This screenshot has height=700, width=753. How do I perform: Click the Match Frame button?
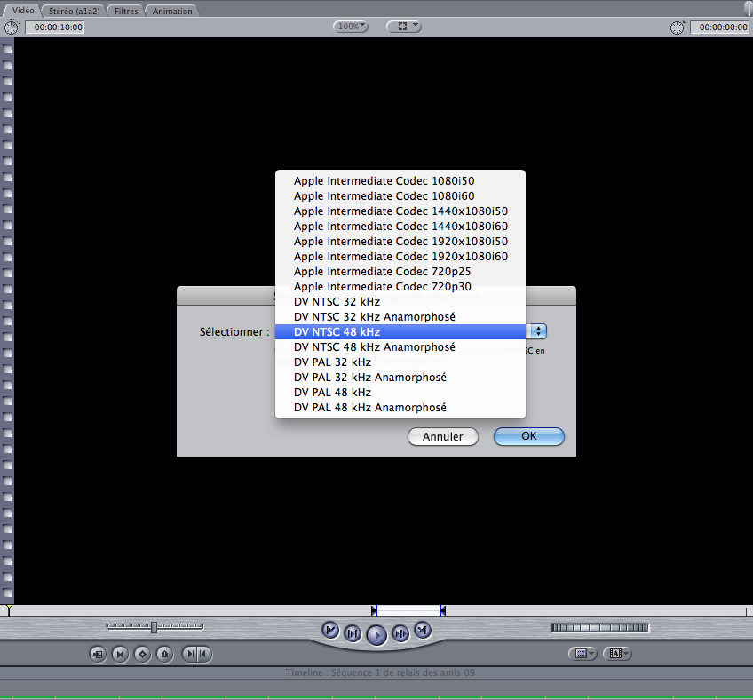pos(98,654)
